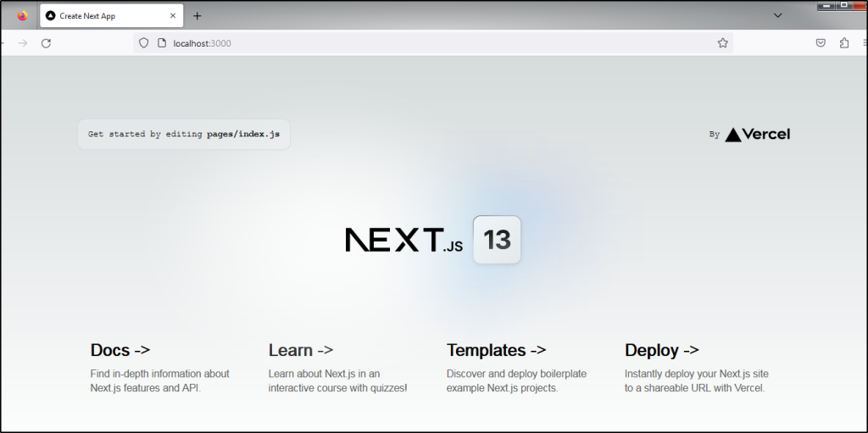Click the Firefox logo icon
The image size is (868, 433).
(x=22, y=15)
